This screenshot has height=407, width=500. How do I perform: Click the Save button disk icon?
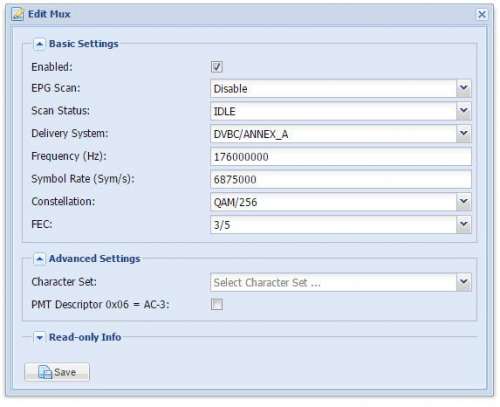click(45, 372)
